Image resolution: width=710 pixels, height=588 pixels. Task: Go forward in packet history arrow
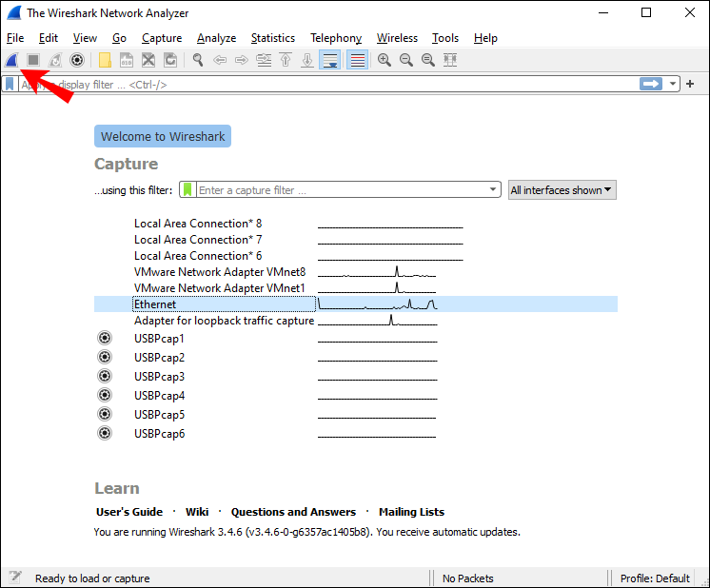pyautogui.click(x=242, y=60)
